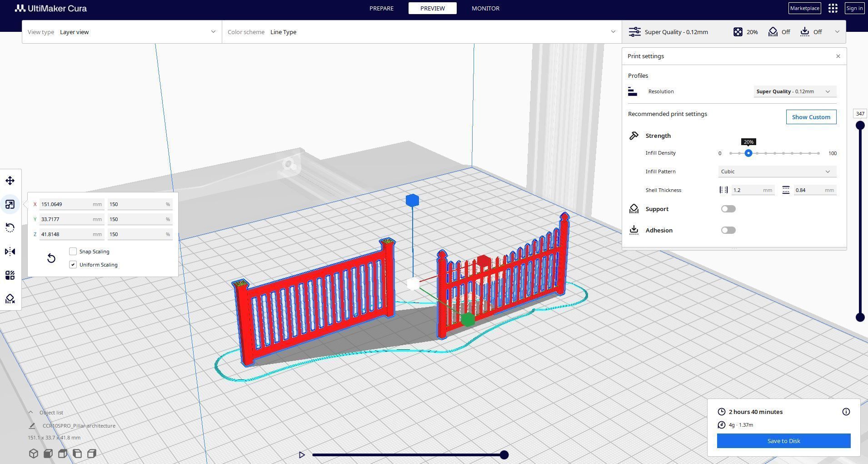
Task: Reset the scale with the undo arrow
Action: point(51,258)
